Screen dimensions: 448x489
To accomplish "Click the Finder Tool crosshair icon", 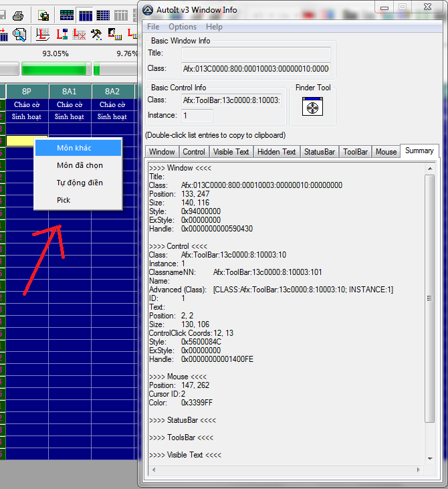I will point(312,106).
